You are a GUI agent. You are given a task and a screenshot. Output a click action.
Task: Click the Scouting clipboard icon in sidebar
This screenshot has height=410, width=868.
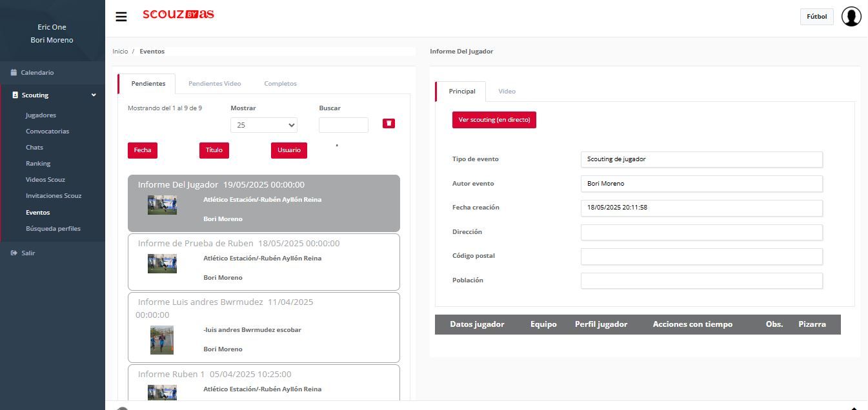tap(15, 95)
